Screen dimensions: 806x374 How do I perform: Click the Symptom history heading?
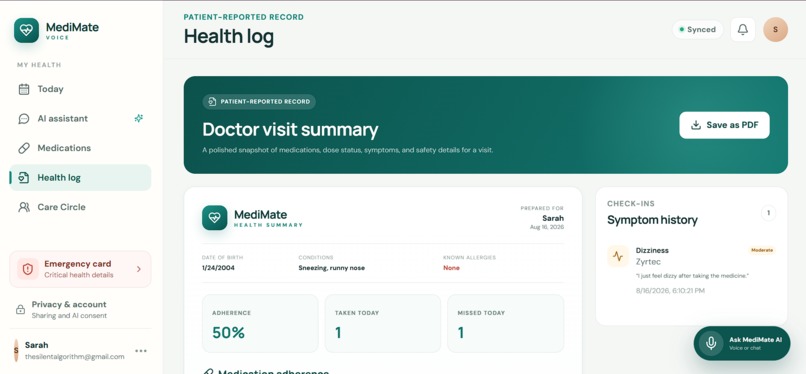652,220
